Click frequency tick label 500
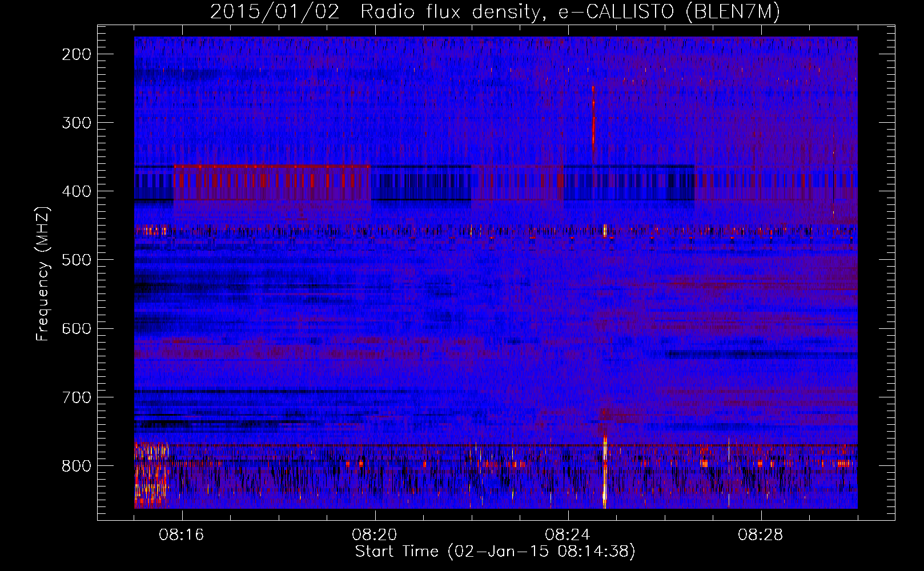924x571 pixels. pos(77,260)
